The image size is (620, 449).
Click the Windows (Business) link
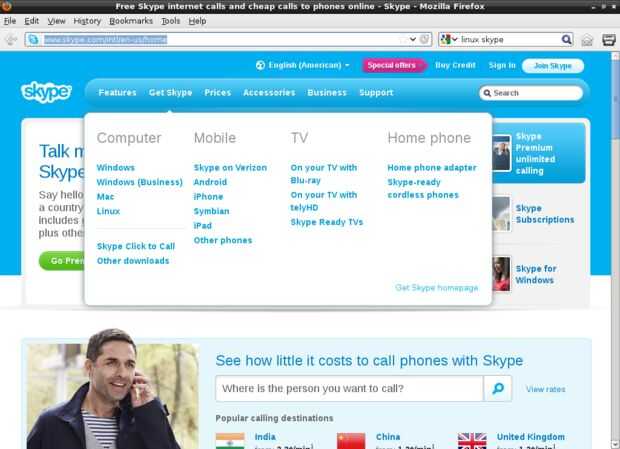click(x=140, y=182)
